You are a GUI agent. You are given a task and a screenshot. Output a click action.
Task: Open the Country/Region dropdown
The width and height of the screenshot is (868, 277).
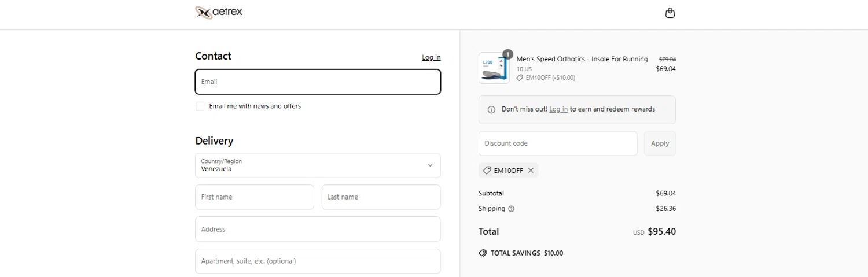318,165
